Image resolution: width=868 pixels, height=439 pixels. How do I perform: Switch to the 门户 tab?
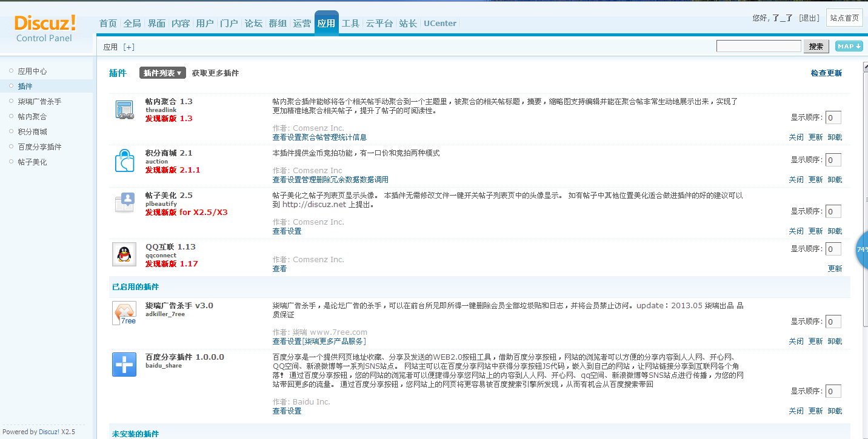click(229, 24)
